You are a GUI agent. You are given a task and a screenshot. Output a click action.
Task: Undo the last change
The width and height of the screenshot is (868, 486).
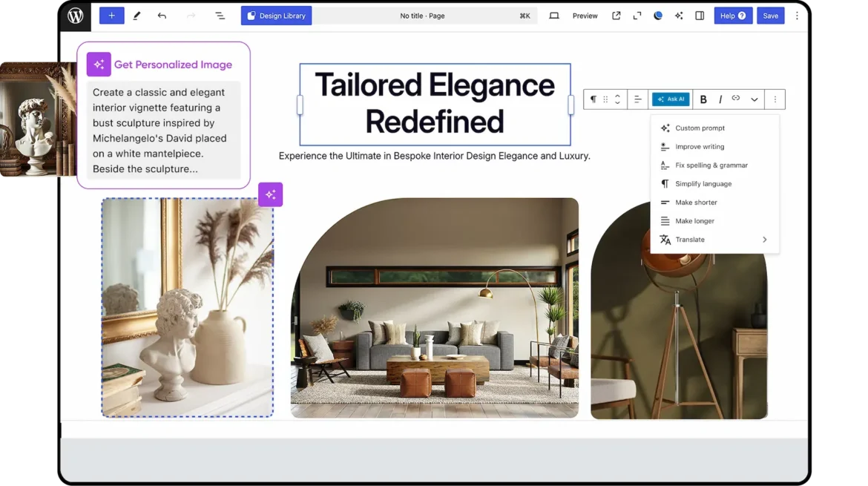[x=162, y=16]
